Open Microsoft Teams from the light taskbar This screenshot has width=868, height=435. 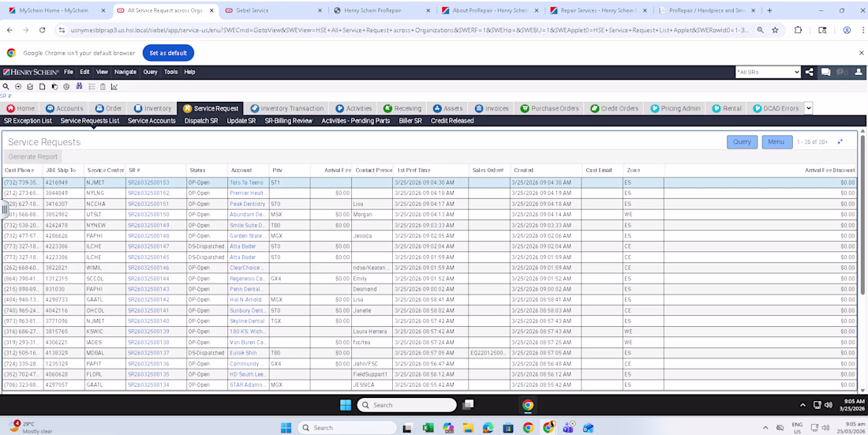point(568,428)
